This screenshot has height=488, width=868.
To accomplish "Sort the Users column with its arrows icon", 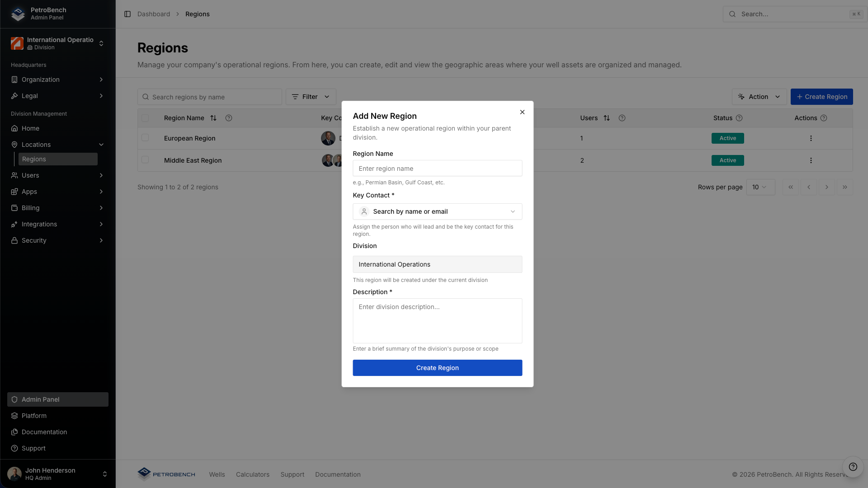I will pos(607,118).
